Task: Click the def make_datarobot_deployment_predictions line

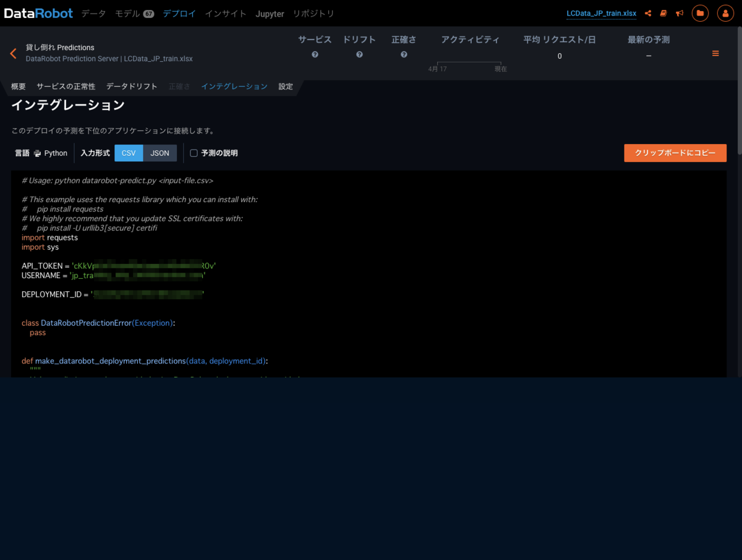Action: (145, 361)
